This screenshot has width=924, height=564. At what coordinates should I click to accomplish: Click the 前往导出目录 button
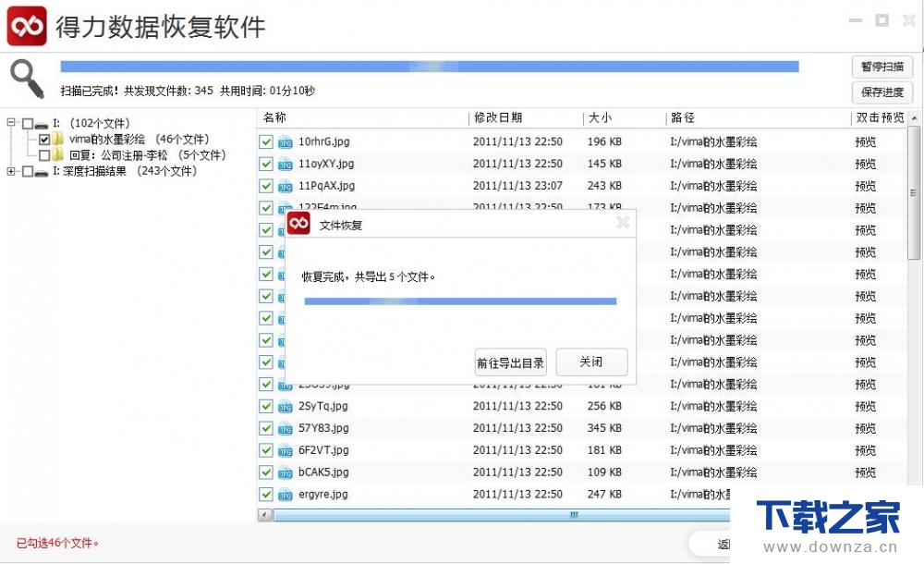point(510,362)
